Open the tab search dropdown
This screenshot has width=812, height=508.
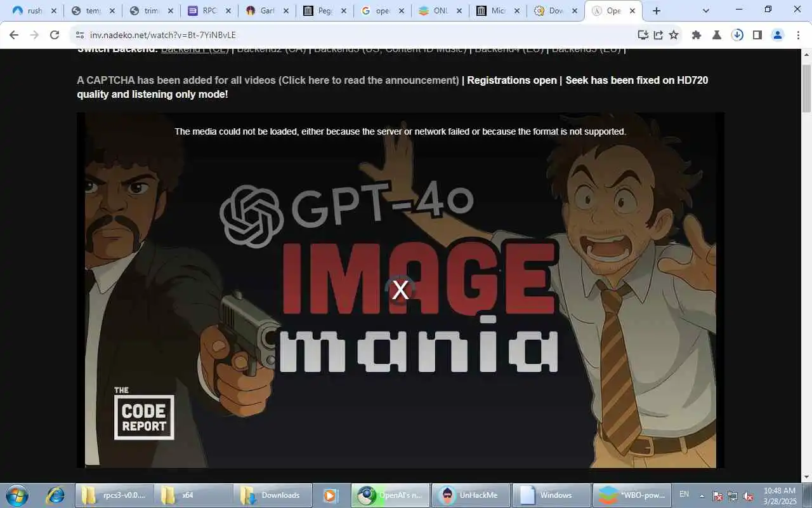click(706, 11)
